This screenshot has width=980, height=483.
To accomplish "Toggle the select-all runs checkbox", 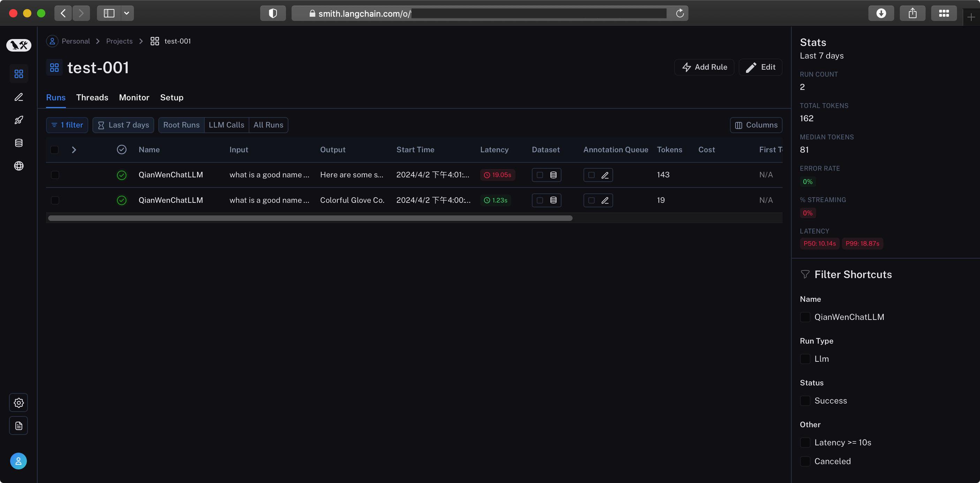I will [55, 150].
